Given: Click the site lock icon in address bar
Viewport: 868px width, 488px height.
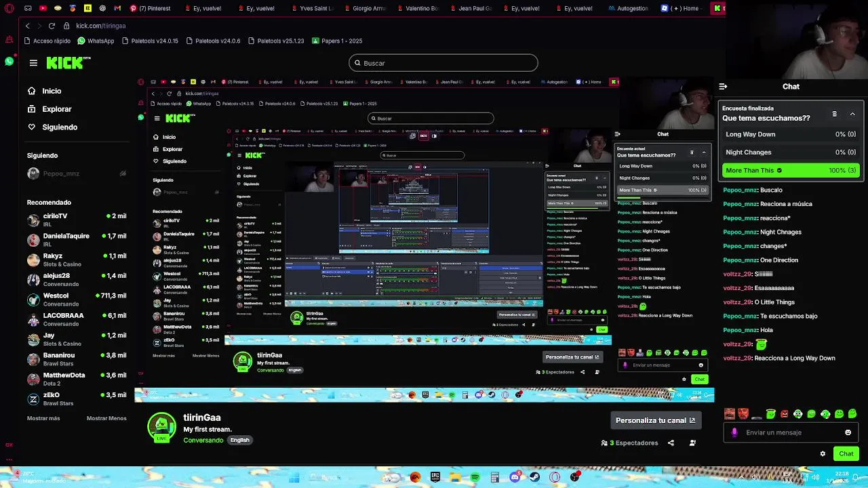Looking at the screenshot, I should 66,26.
